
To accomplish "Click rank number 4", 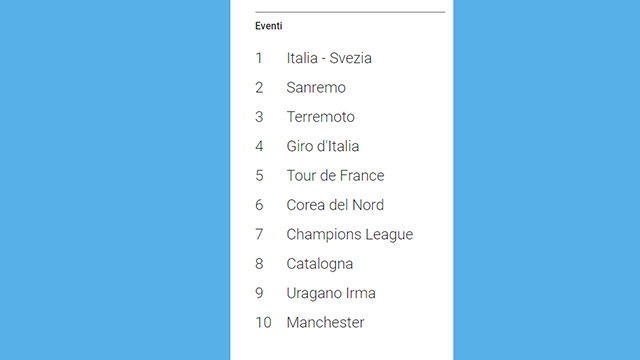I will pos(259,146).
